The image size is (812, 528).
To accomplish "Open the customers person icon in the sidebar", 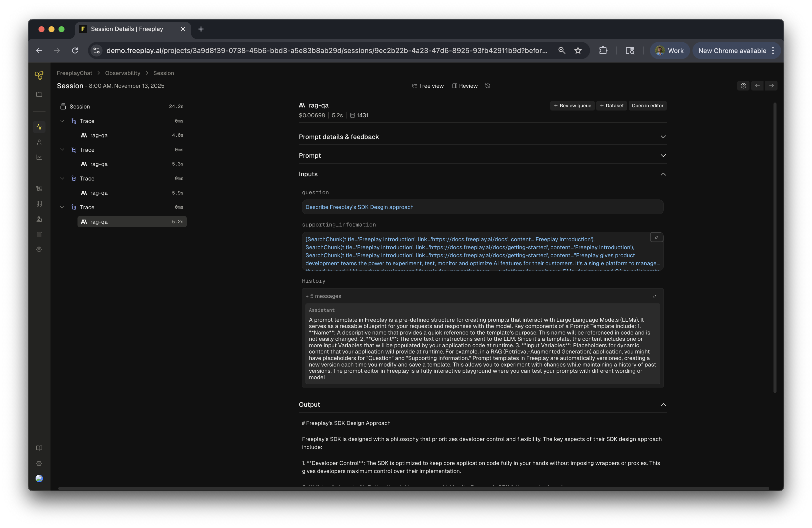I will click(x=39, y=142).
